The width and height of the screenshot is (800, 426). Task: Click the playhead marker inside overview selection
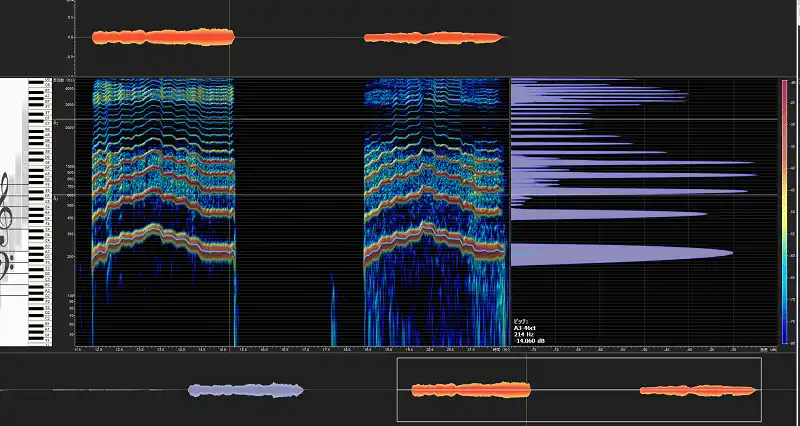point(527,390)
